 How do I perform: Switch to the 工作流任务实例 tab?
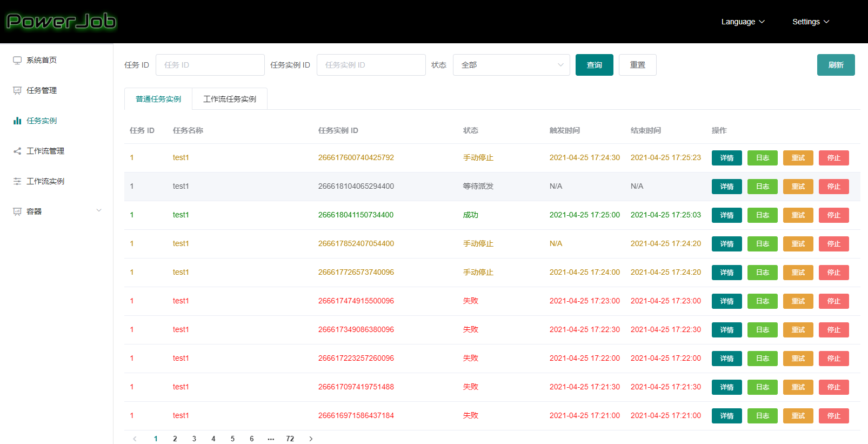click(230, 99)
